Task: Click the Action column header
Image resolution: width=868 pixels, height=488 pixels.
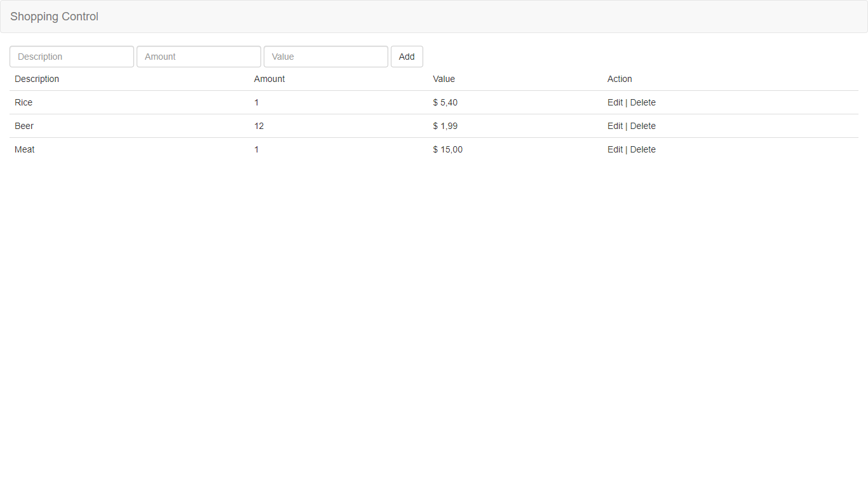Action: pyautogui.click(x=620, y=79)
